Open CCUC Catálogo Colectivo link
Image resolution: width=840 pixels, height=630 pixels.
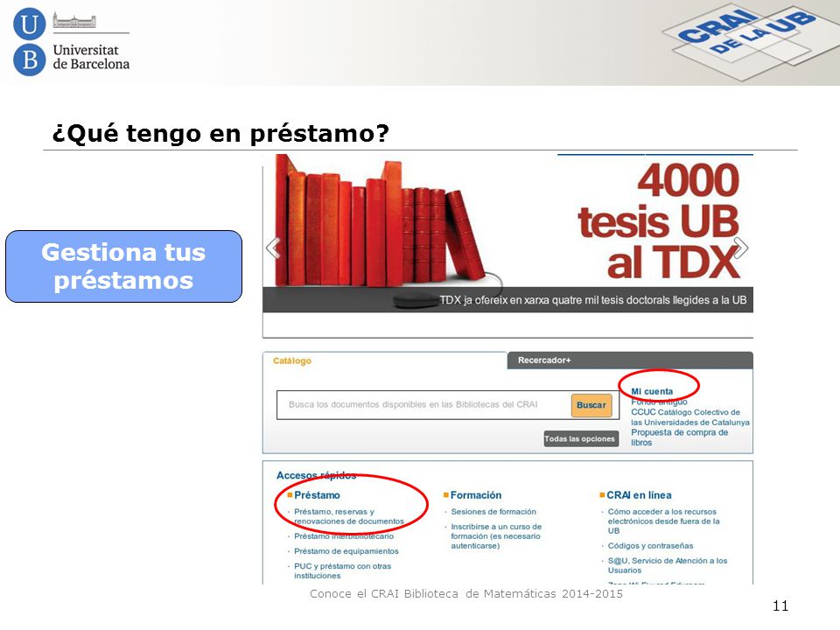(690, 417)
